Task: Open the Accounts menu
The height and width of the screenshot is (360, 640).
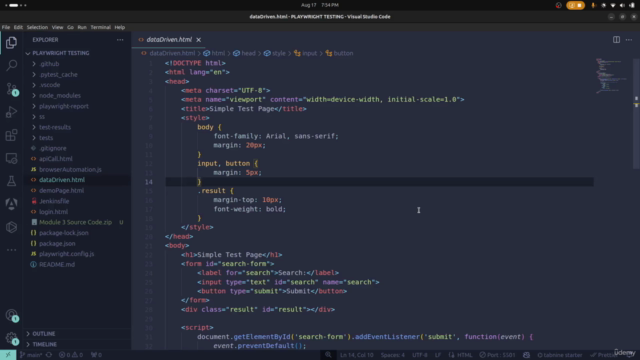Action: [x=11, y=315]
